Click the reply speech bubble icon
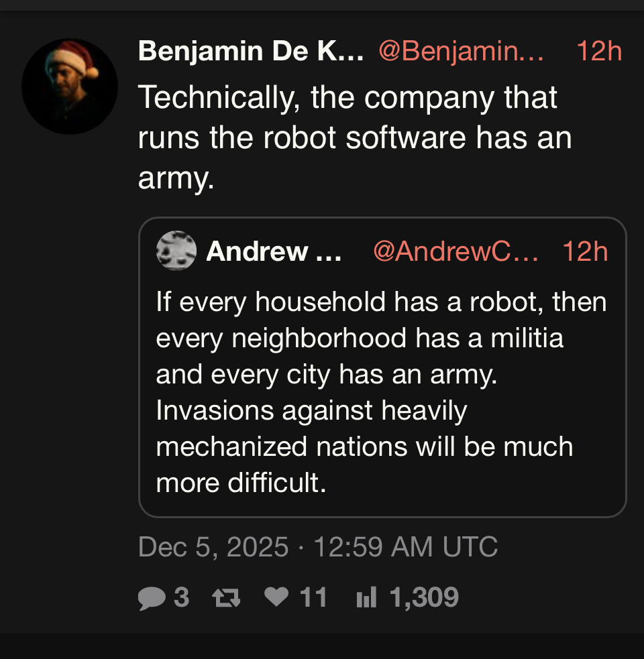The height and width of the screenshot is (659, 644). click(152, 597)
